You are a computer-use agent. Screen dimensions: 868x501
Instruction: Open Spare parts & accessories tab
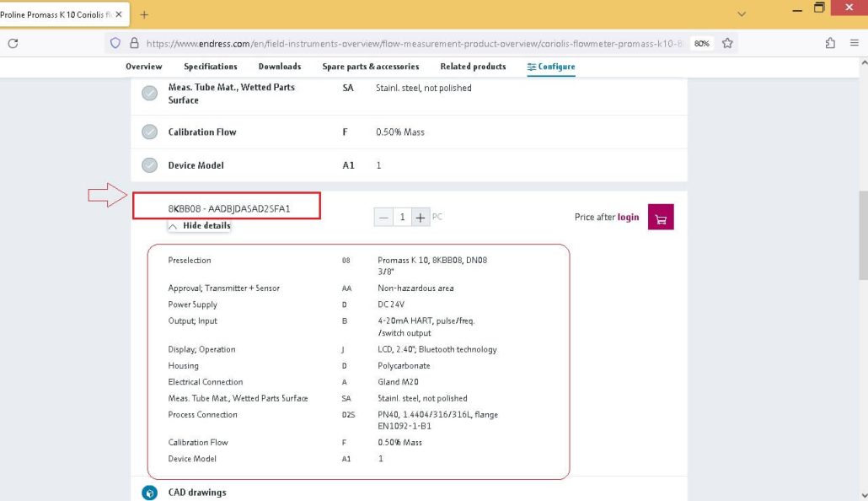pos(371,67)
